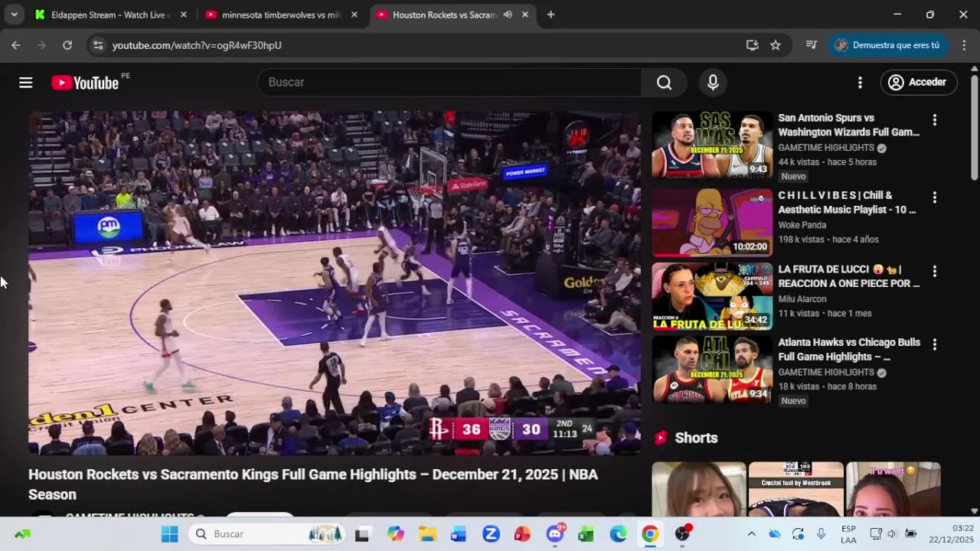Click the page vertical scrollbar
This screenshot has height=551, width=980.
tap(974, 128)
